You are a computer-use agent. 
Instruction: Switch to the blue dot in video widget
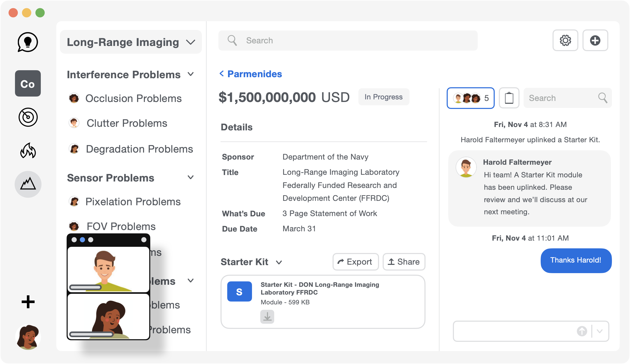(x=82, y=240)
